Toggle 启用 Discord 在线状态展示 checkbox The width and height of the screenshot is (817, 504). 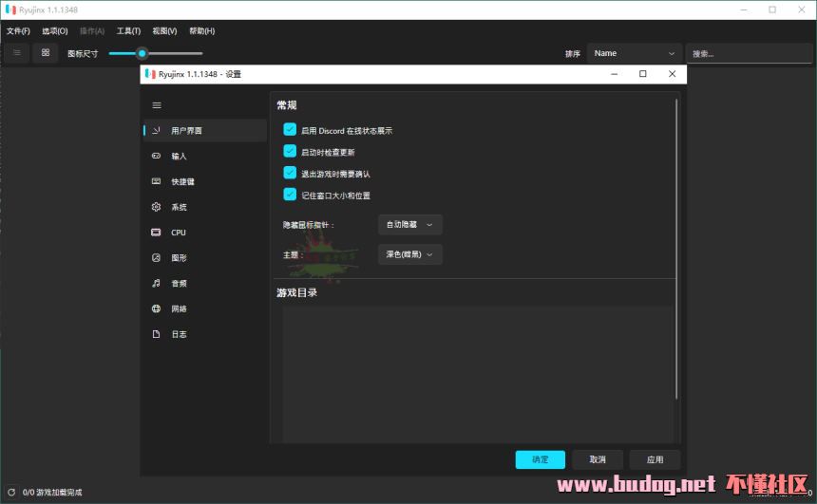tap(290, 130)
